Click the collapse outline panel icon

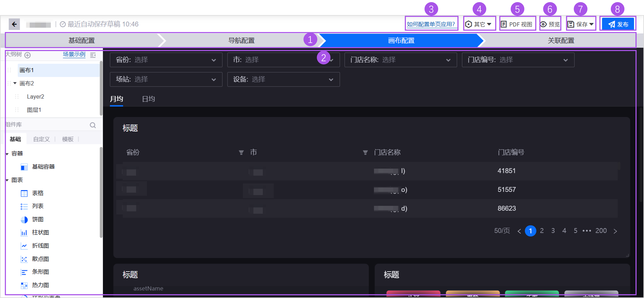point(93,55)
